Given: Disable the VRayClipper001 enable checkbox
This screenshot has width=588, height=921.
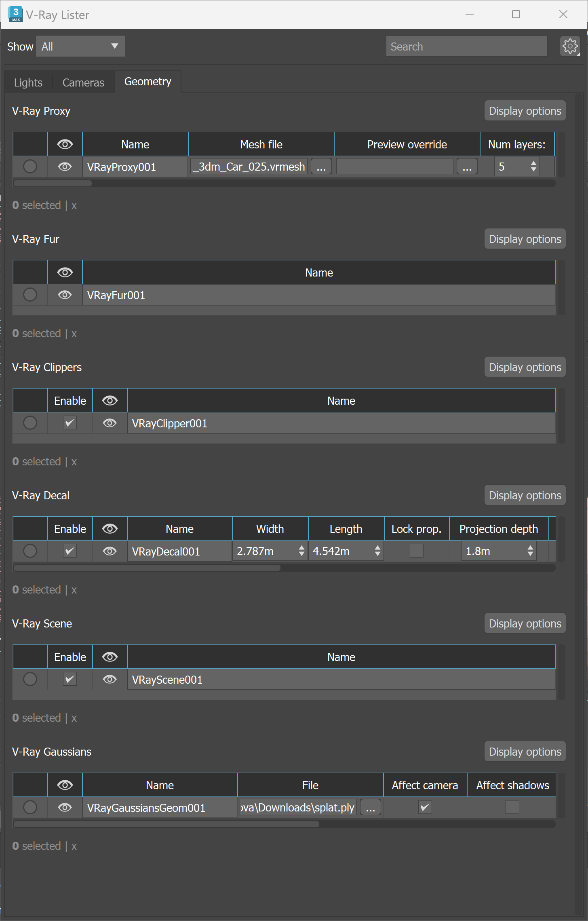Looking at the screenshot, I should point(70,423).
